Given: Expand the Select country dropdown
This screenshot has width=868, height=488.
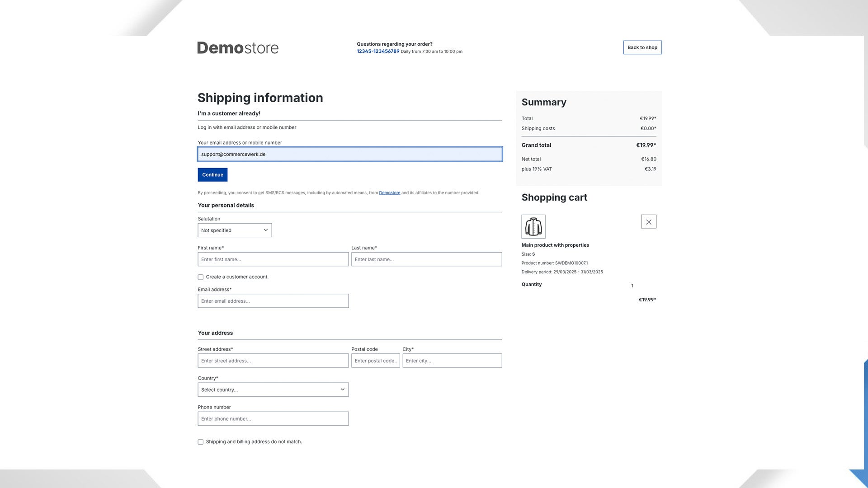Looking at the screenshot, I should 273,389.
